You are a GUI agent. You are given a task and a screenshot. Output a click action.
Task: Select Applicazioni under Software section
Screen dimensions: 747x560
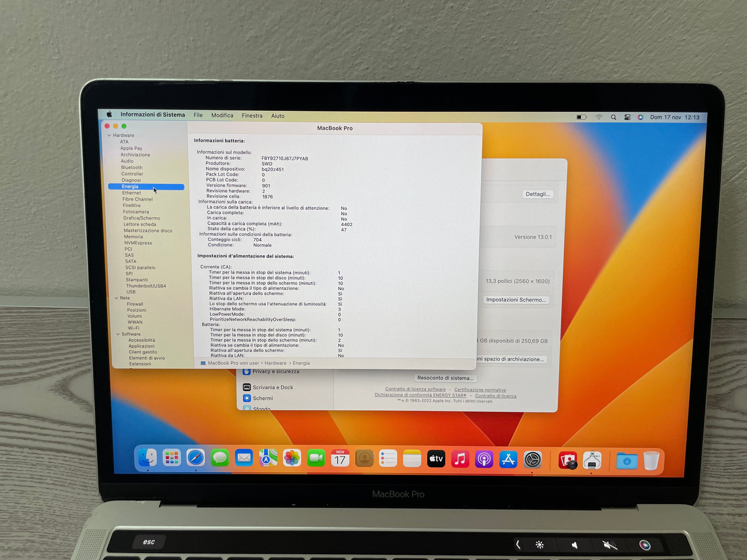click(142, 346)
